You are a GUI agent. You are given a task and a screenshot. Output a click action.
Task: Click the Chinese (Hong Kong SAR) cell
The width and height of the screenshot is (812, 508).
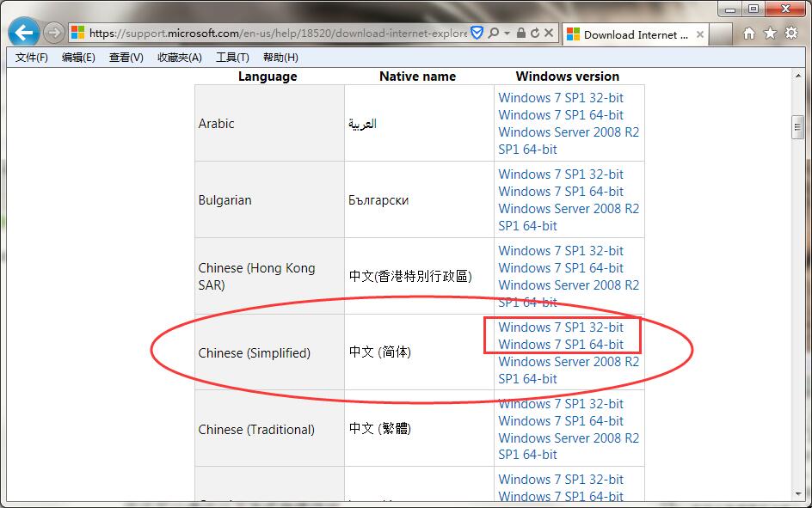(x=269, y=276)
